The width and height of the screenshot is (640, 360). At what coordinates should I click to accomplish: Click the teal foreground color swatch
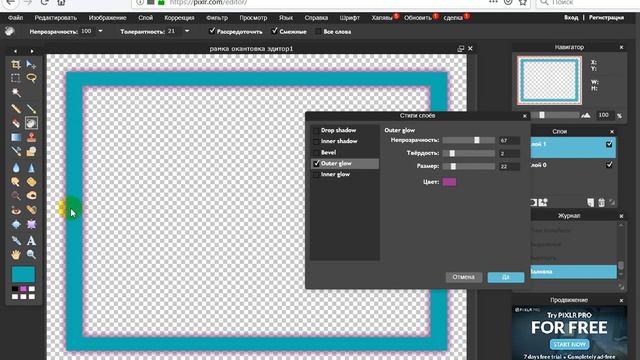pyautogui.click(x=23, y=275)
